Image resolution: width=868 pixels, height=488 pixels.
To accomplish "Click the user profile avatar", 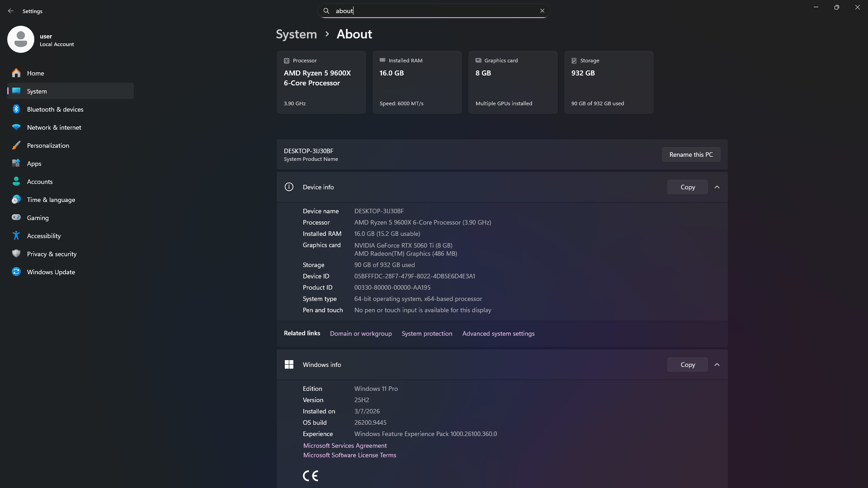I will click(21, 39).
